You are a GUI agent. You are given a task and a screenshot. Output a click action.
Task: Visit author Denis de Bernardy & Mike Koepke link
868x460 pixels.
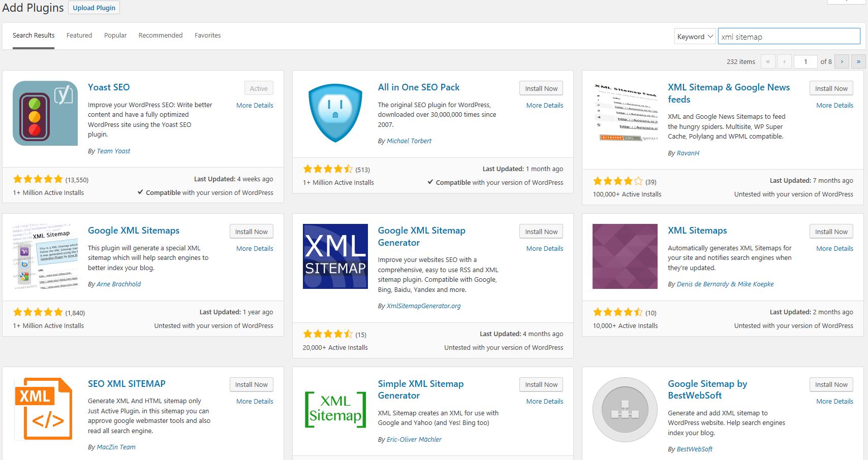[x=725, y=284]
